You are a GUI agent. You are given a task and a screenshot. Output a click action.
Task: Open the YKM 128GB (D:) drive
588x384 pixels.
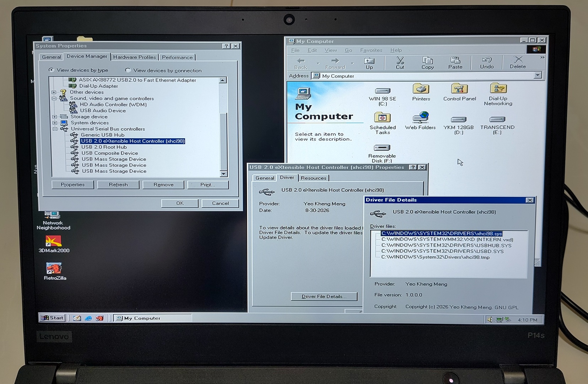click(458, 125)
